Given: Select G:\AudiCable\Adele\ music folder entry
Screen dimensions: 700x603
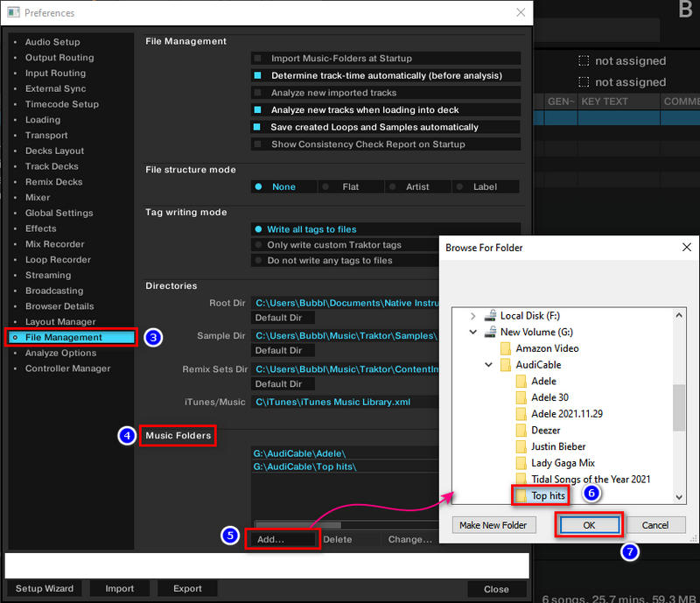Looking at the screenshot, I should (x=345, y=454).
